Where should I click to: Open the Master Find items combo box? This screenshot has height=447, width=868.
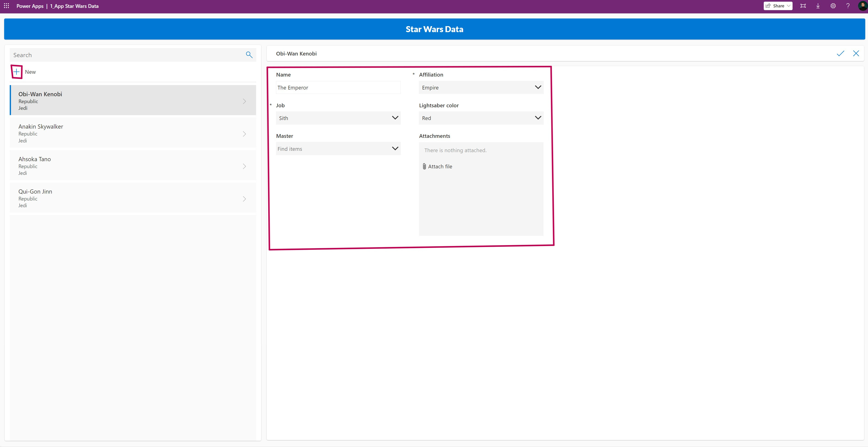click(x=338, y=149)
